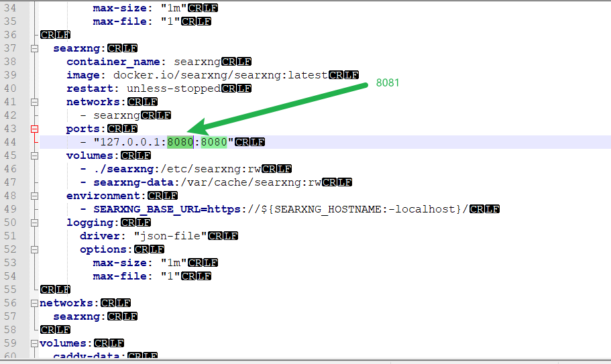Viewport: 611px width, 364px height.
Task: Click max-file key on line 54
Action: pyautogui.click(x=120, y=276)
